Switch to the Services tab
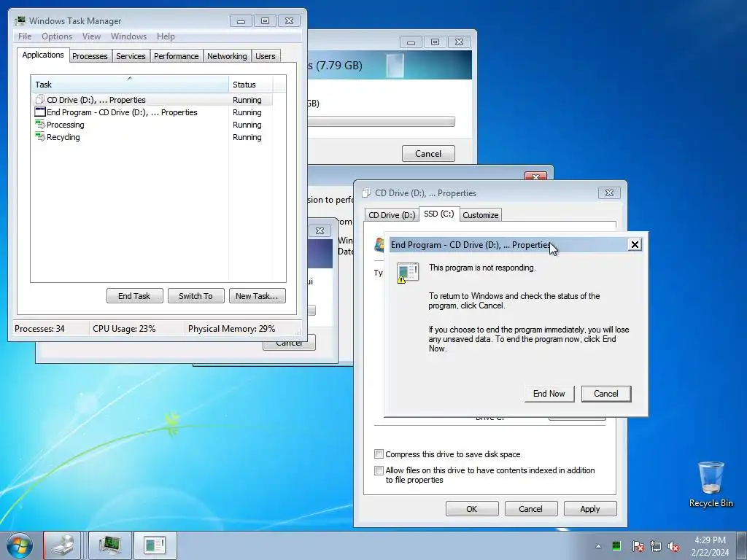Screen dimensions: 747x560 131,56
